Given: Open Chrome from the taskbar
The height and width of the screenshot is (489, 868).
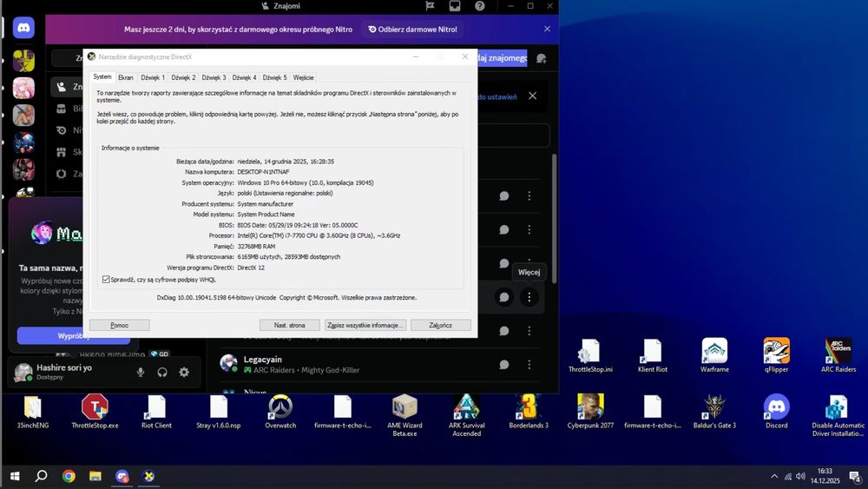Looking at the screenshot, I should tap(69, 476).
